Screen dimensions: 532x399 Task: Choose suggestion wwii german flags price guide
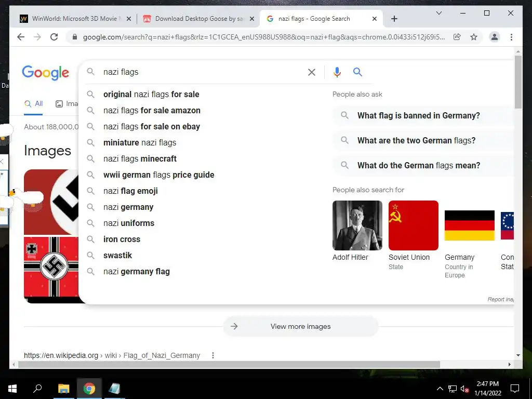click(x=159, y=175)
